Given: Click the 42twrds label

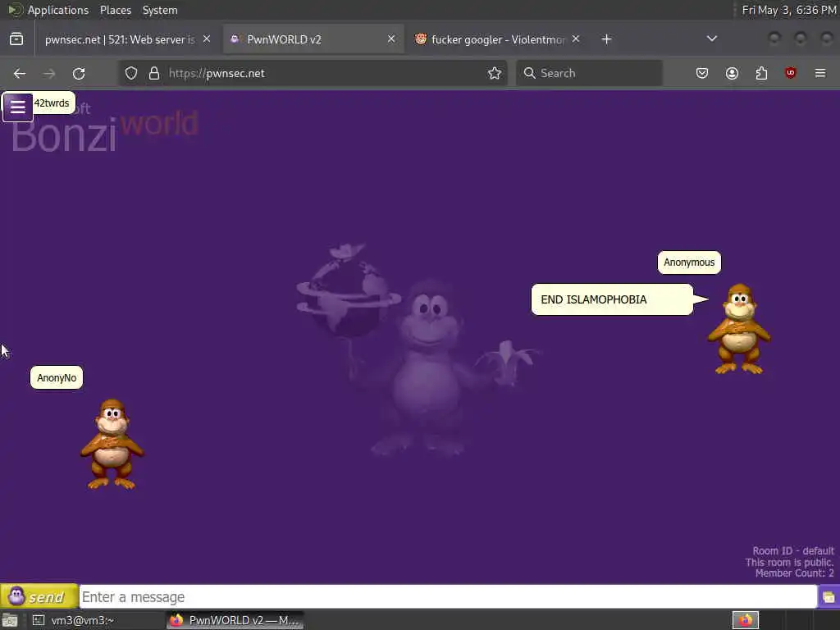Looking at the screenshot, I should click(x=52, y=103).
